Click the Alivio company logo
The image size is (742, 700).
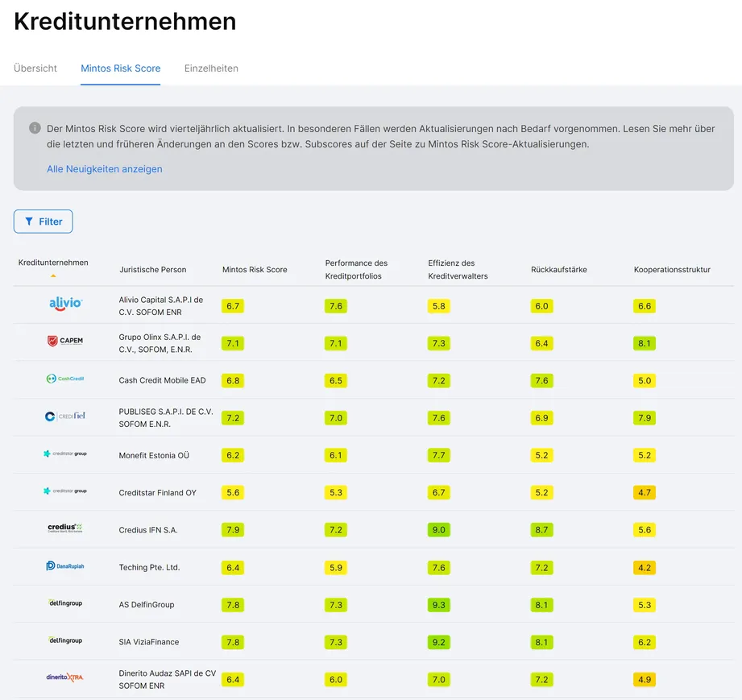[65, 304]
